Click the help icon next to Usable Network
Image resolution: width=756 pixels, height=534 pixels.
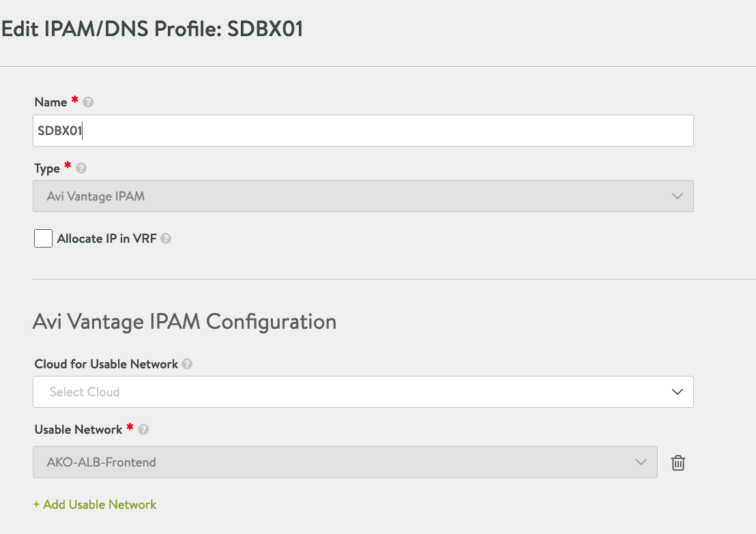pos(143,430)
